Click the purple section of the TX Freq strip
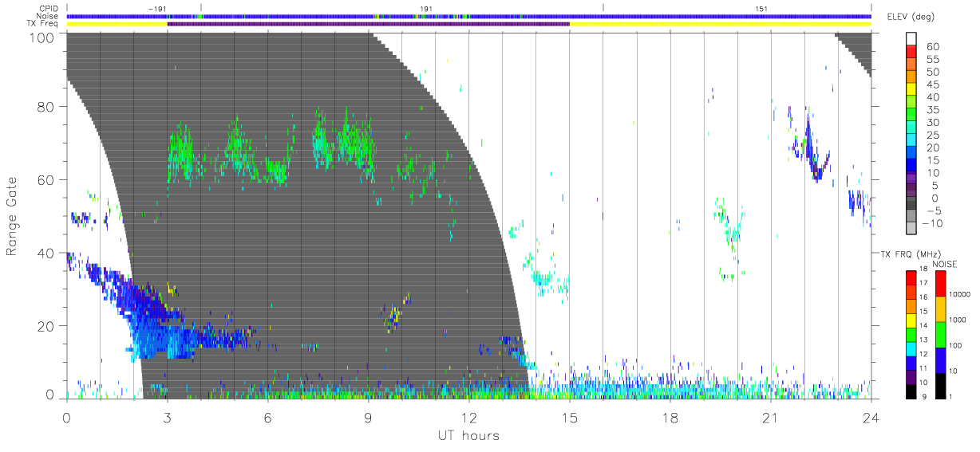 (x=368, y=24)
